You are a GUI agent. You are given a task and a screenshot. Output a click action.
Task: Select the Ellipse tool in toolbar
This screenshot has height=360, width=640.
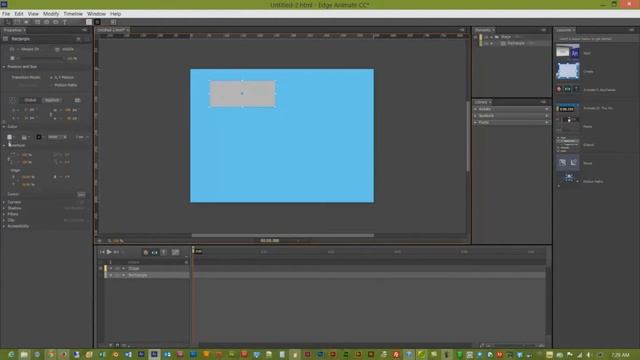(56, 22)
